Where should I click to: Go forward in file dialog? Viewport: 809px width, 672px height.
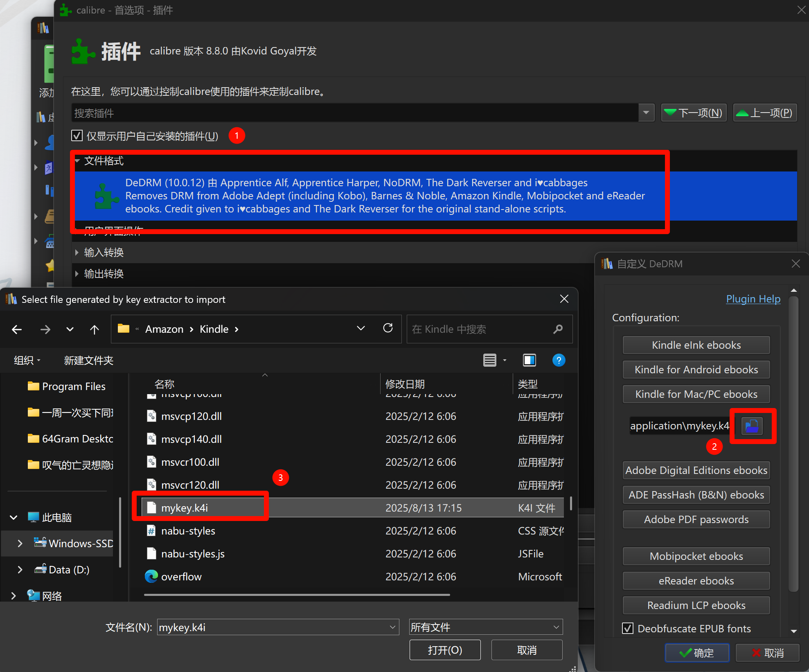click(45, 329)
